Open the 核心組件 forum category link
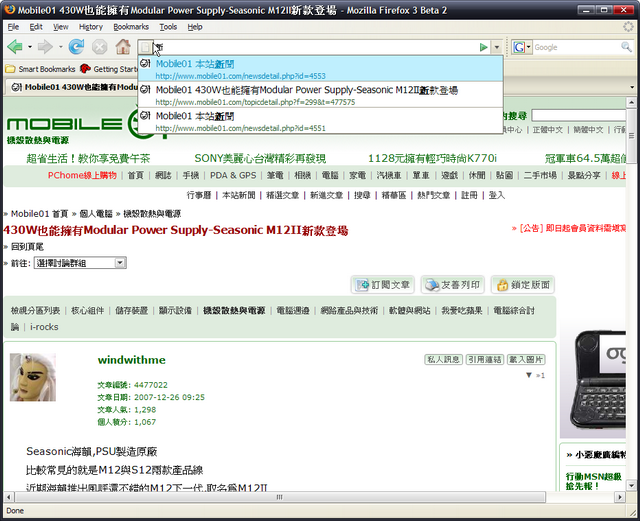Screen dimensions: 640x521 (87, 311)
